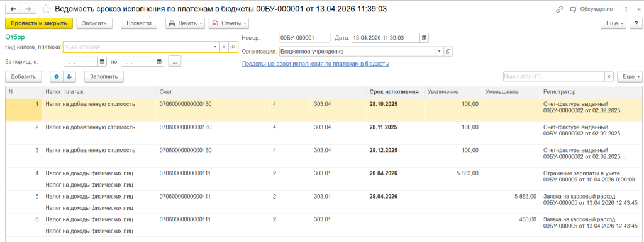Click Записать button

point(94,23)
